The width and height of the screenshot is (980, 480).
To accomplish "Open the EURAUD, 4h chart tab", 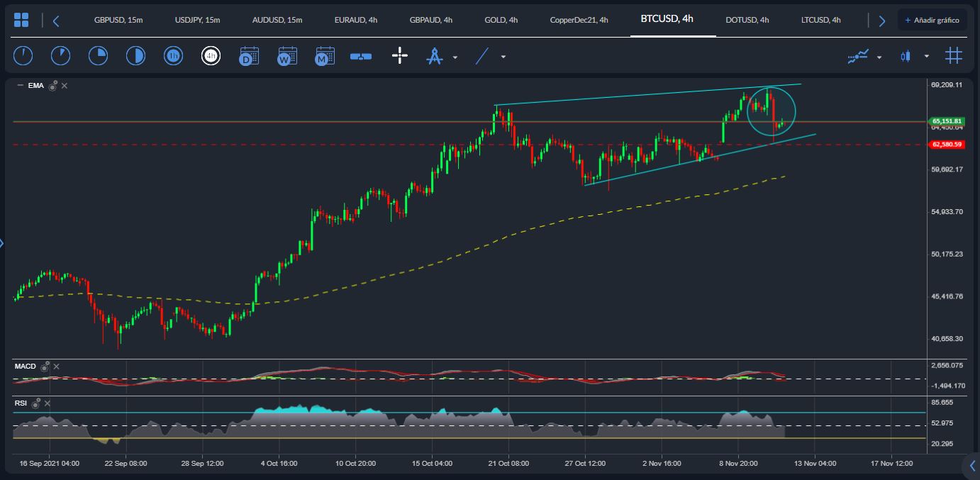I will [x=355, y=20].
